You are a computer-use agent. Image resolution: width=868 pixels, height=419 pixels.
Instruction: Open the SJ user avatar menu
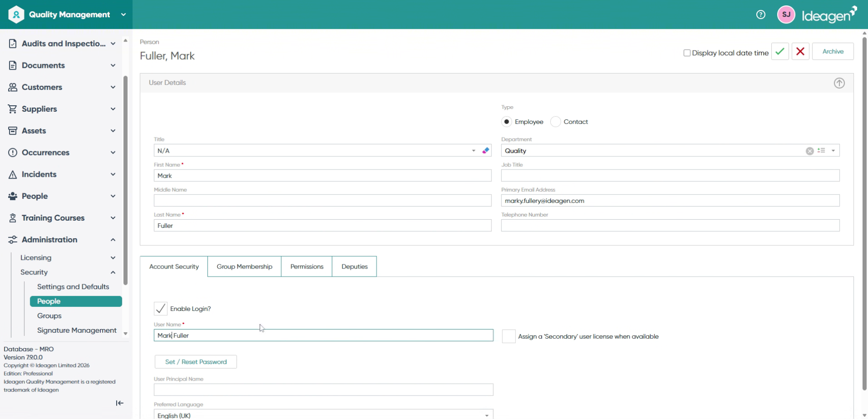786,14
